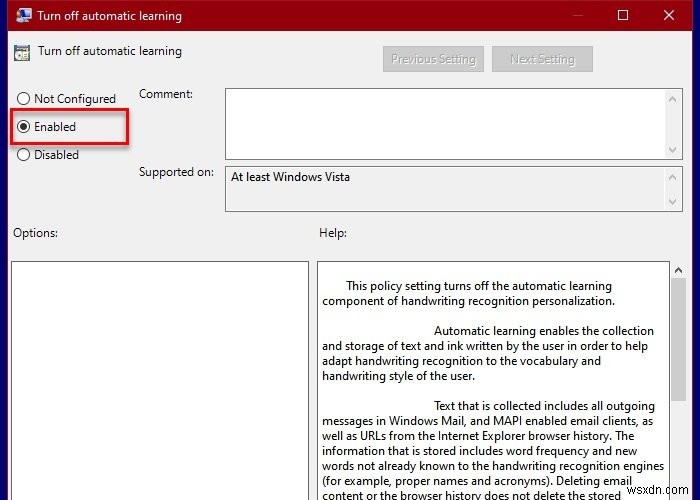Image resolution: width=700 pixels, height=500 pixels.
Task: Click the Comment box scroll up arrow
Action: (672, 99)
